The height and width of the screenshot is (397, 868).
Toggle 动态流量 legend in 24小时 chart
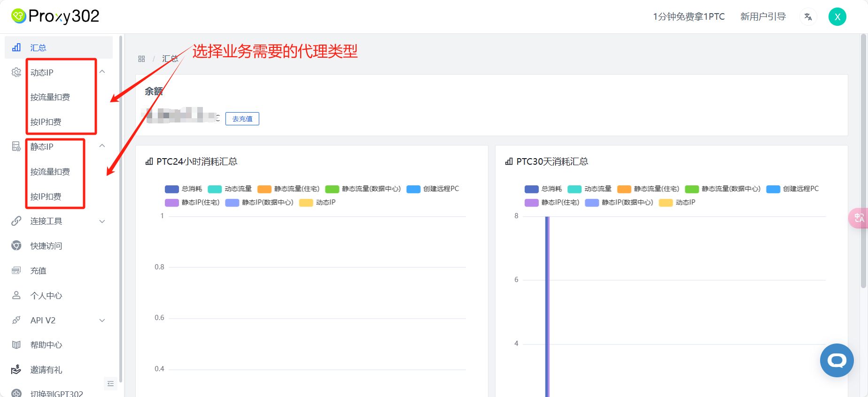click(230, 189)
